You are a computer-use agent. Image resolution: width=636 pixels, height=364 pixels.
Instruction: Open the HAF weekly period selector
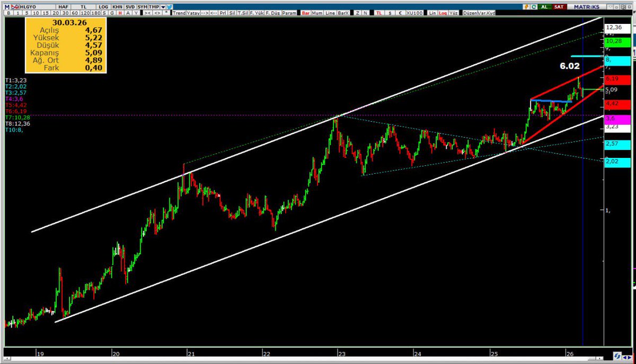click(63, 6)
